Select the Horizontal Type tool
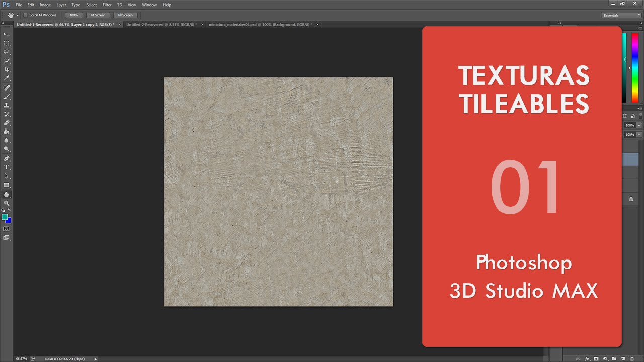The image size is (644, 362). (7, 167)
